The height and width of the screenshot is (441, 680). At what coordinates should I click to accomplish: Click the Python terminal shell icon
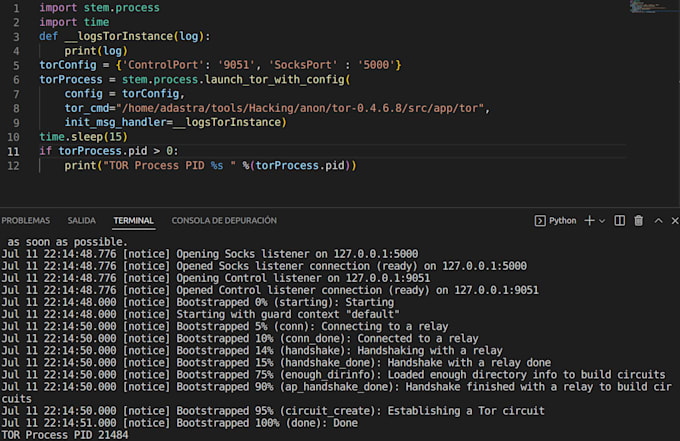[539, 221]
